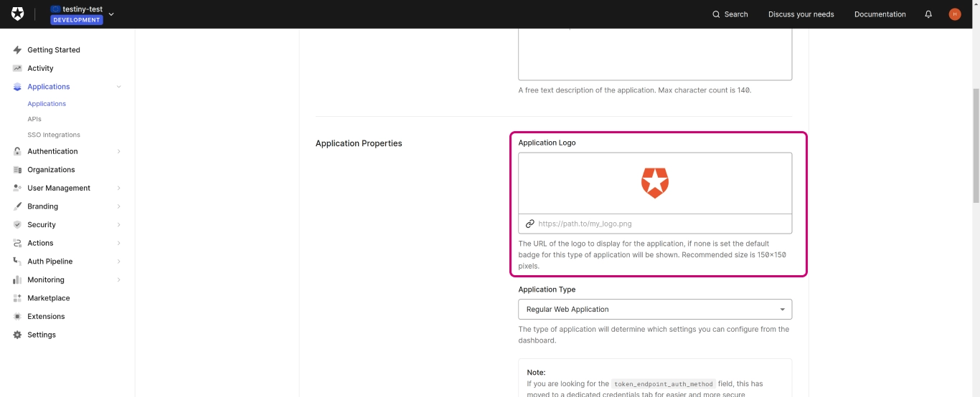Open the testiny-test tenant switcher
980x397 pixels.
(x=83, y=14)
